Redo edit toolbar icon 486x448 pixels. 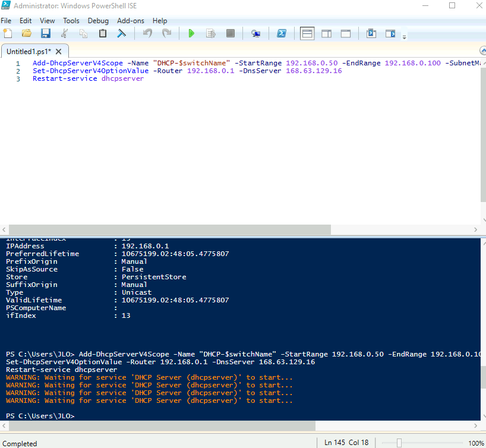pos(167,33)
